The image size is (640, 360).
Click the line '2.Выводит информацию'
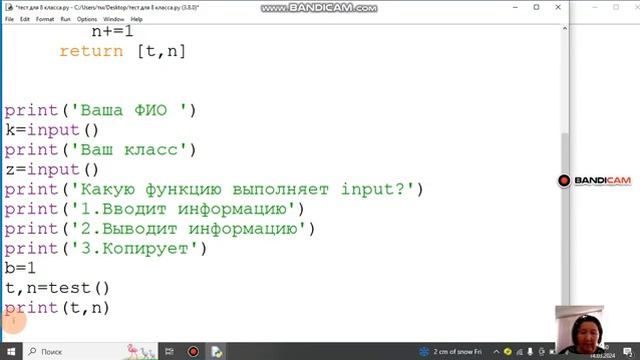[x=160, y=229]
